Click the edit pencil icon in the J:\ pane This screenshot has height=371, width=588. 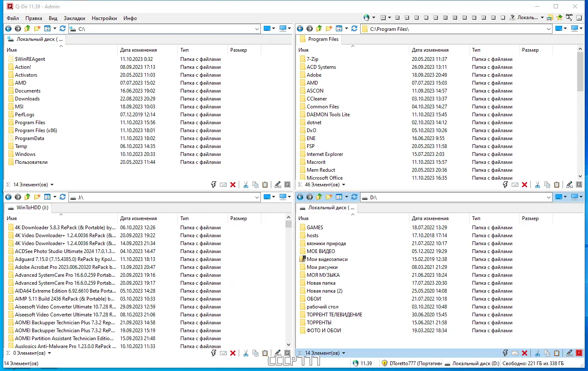click(278, 353)
